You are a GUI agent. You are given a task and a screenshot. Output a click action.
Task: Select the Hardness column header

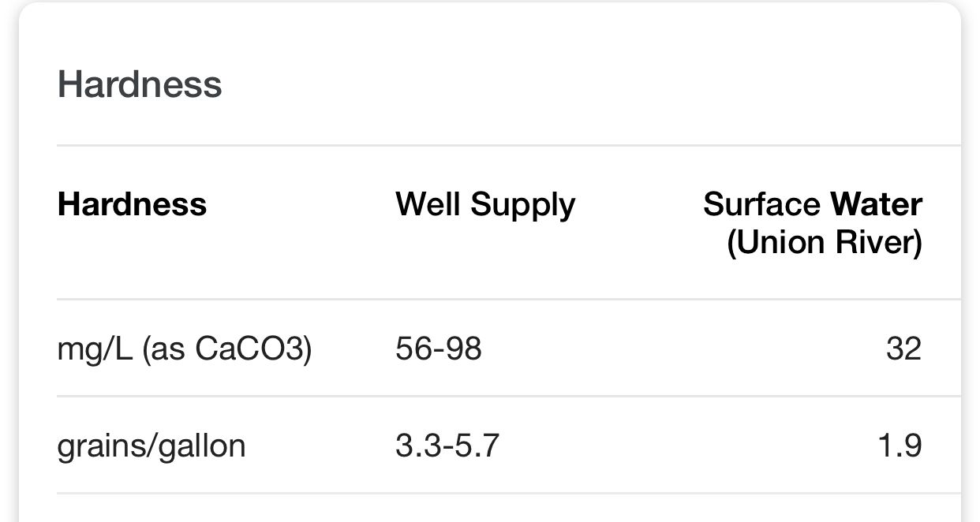[x=132, y=204]
